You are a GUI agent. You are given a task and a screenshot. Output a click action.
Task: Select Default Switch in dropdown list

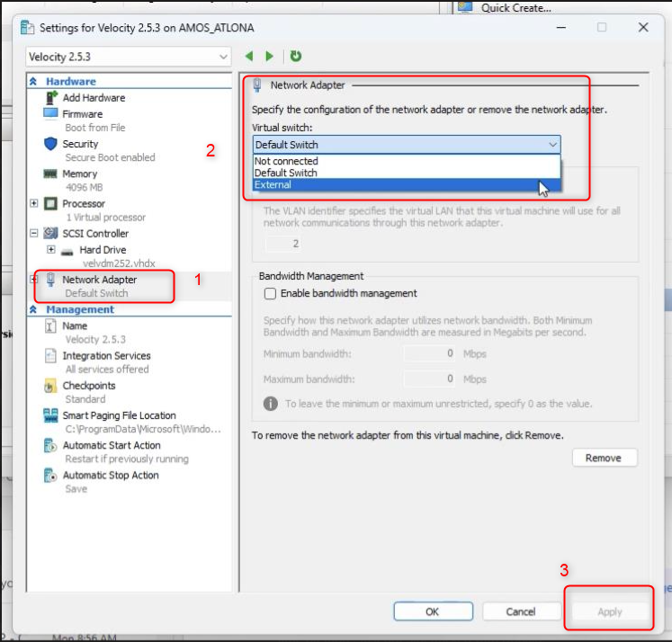(x=407, y=173)
